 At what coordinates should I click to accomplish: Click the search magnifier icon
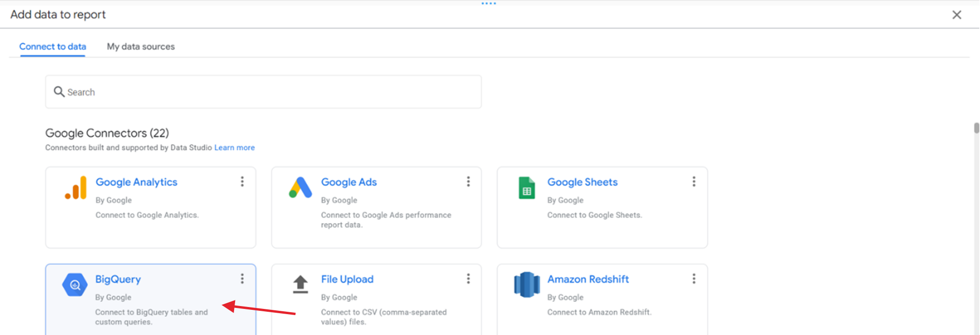(59, 92)
